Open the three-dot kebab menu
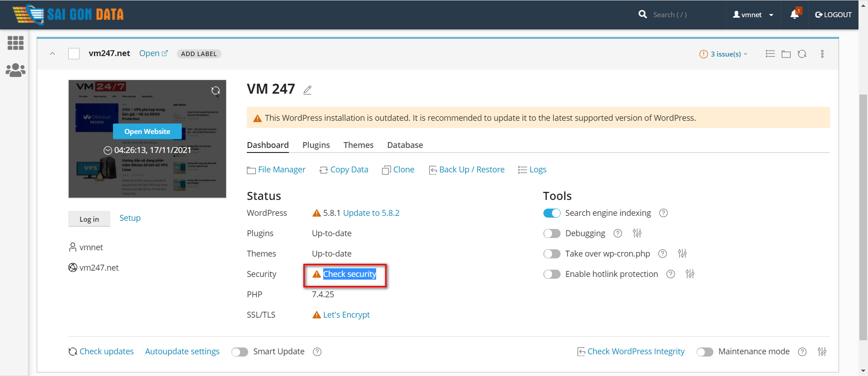 822,54
